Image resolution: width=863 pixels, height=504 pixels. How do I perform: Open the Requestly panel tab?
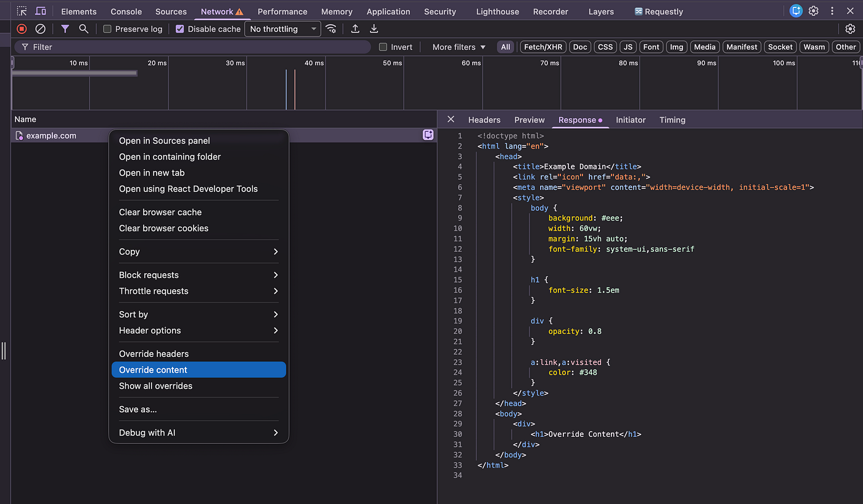(658, 12)
